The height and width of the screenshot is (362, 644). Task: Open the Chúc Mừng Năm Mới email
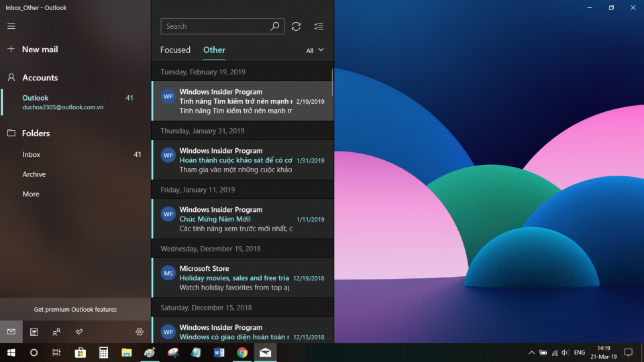click(243, 219)
